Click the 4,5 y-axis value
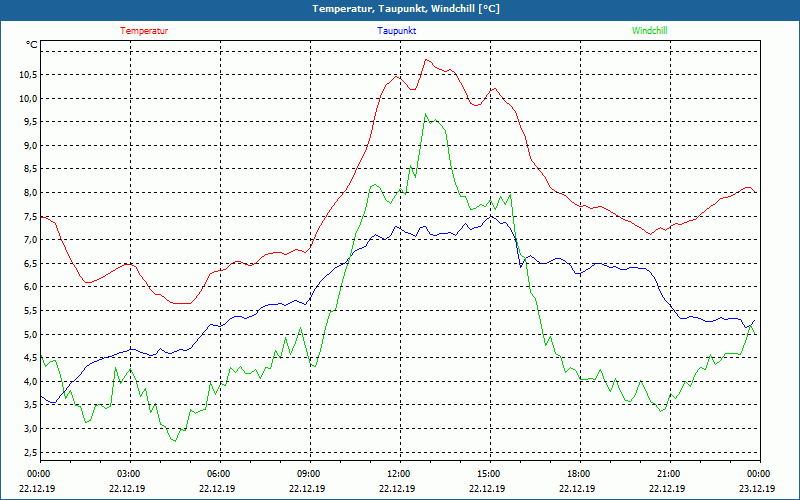This screenshot has height=500, width=800. 30,358
